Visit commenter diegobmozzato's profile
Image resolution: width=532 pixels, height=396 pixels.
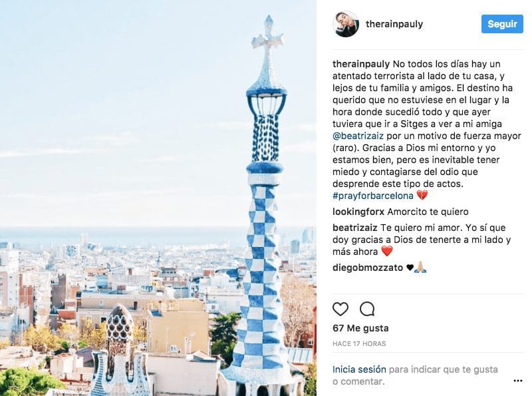[368, 268]
